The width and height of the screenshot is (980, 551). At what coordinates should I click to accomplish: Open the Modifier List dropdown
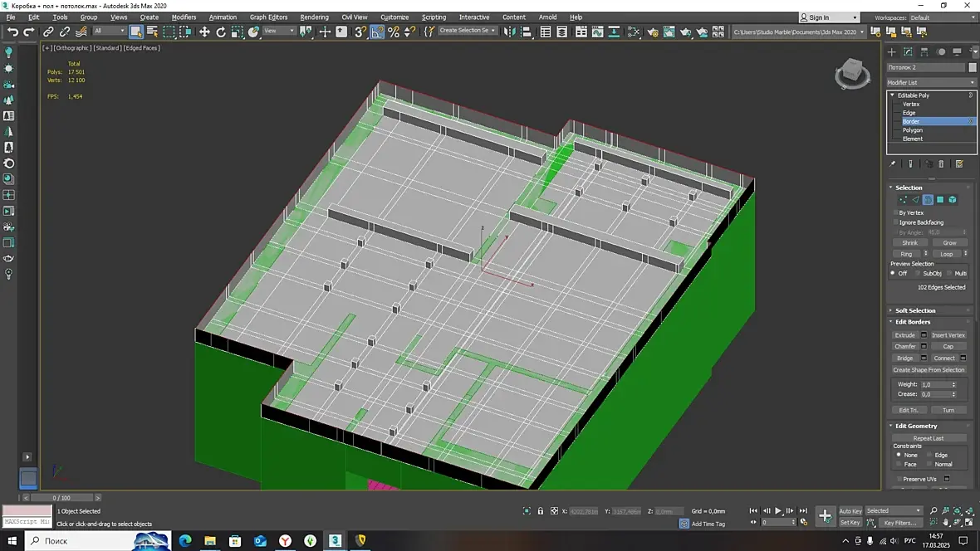click(931, 82)
